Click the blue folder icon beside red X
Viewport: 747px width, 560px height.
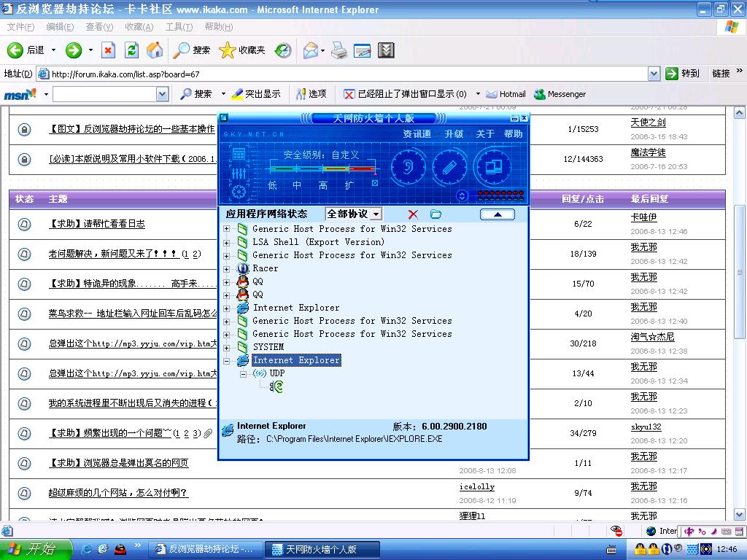pyautogui.click(x=436, y=214)
